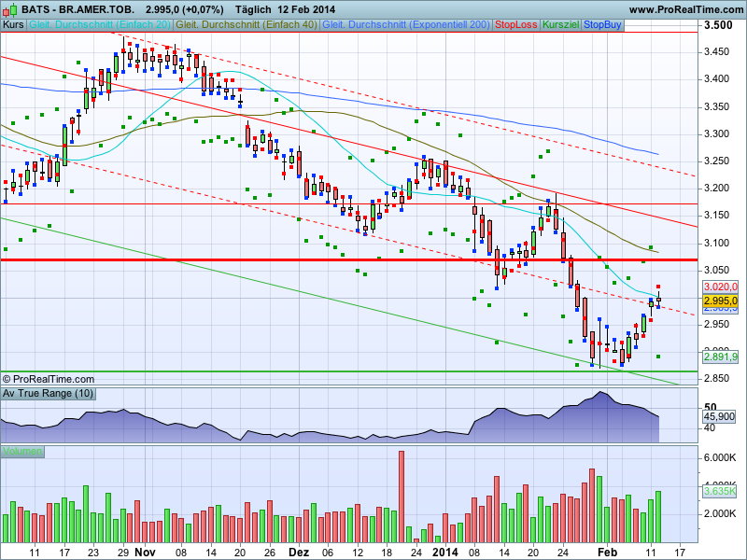Click the 3.500 price axis label
Viewport: 747px width, 560px height.
(x=718, y=25)
